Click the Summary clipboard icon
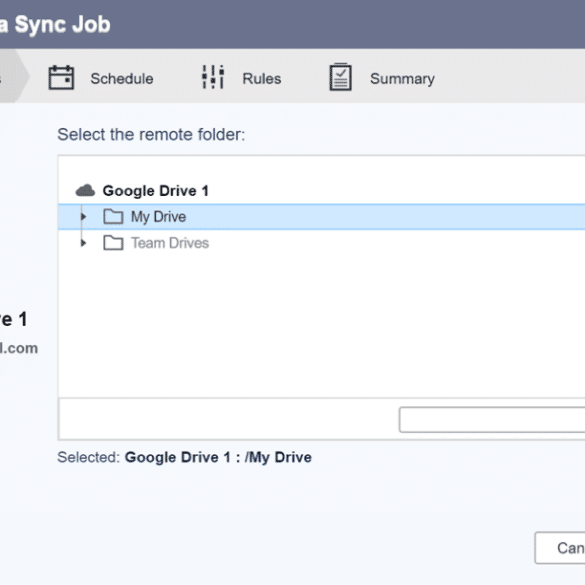 click(340, 77)
